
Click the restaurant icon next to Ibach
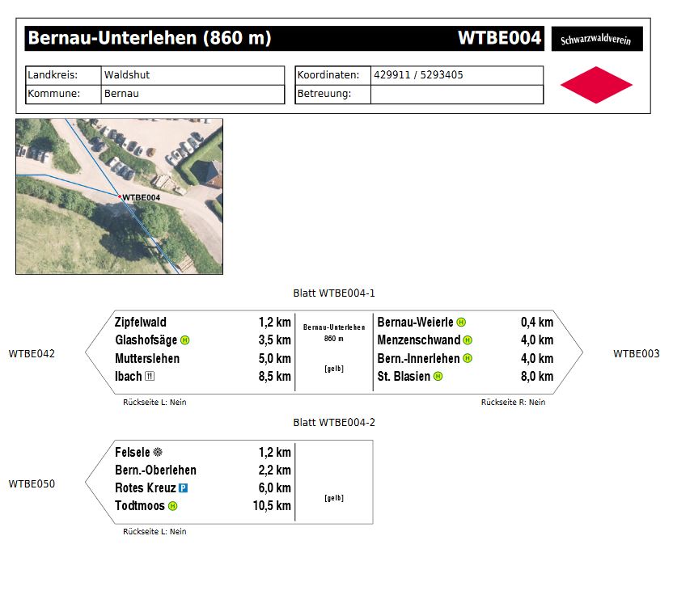pyautogui.click(x=149, y=377)
